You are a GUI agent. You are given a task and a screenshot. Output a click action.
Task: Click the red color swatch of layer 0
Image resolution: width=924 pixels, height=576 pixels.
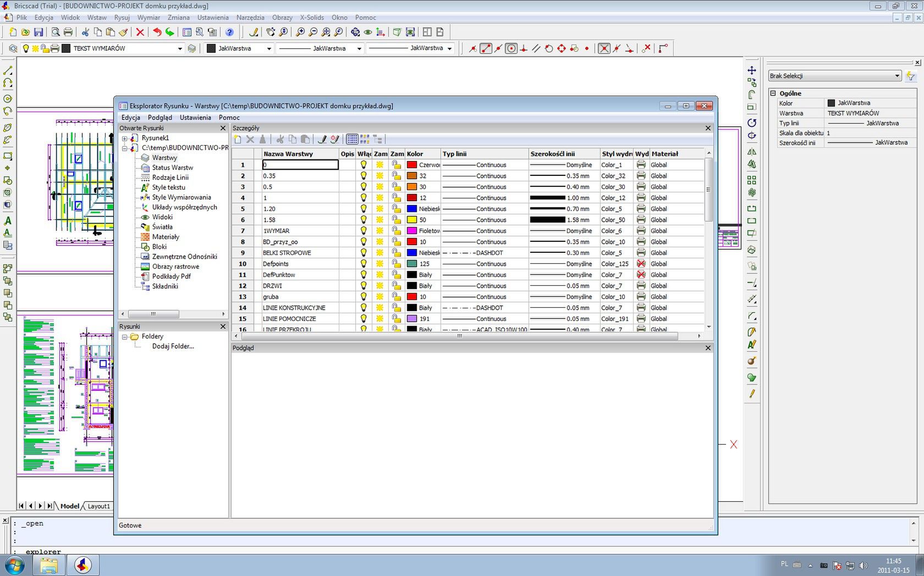click(412, 165)
